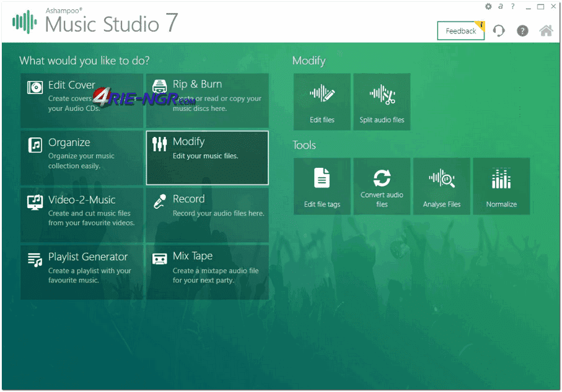Open the Normalize tool
Screen dimensions: 562x392
[501, 186]
